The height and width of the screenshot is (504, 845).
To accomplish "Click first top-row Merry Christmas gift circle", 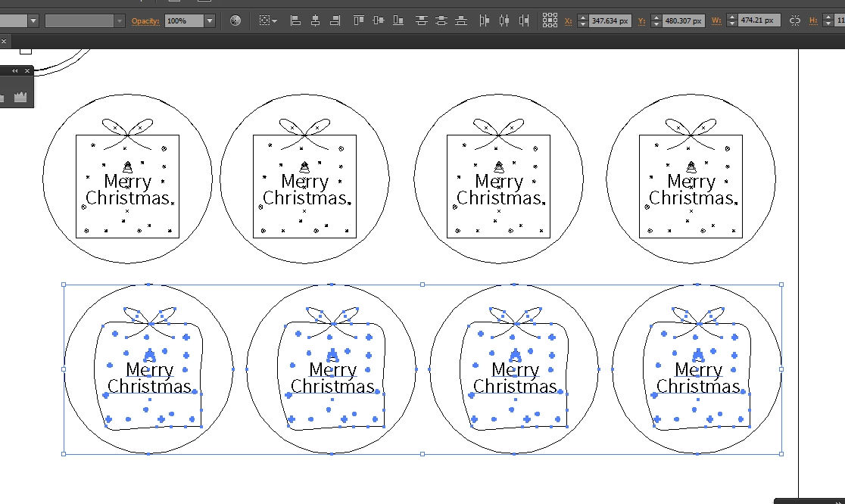I will (128, 179).
